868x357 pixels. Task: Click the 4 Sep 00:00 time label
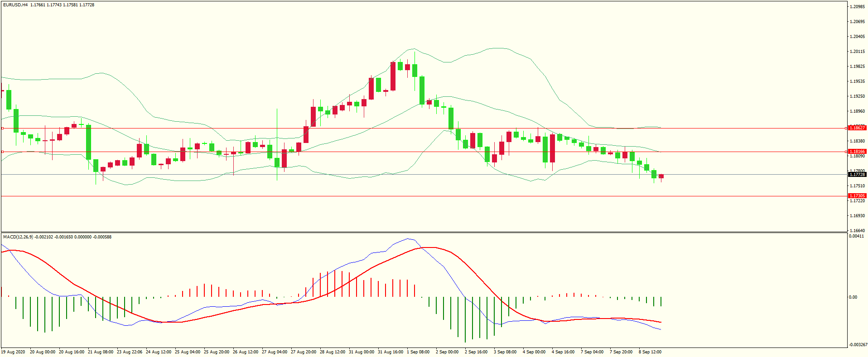click(534, 352)
